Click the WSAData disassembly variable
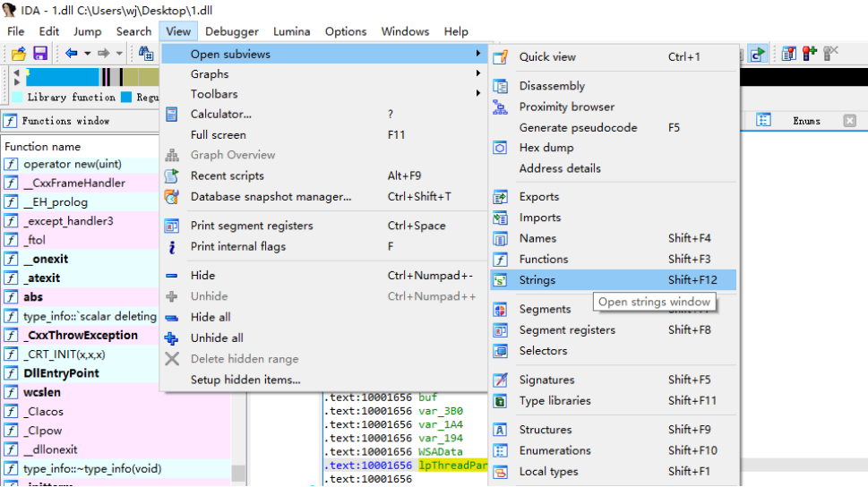Image resolution: width=868 pixels, height=487 pixels. (441, 451)
